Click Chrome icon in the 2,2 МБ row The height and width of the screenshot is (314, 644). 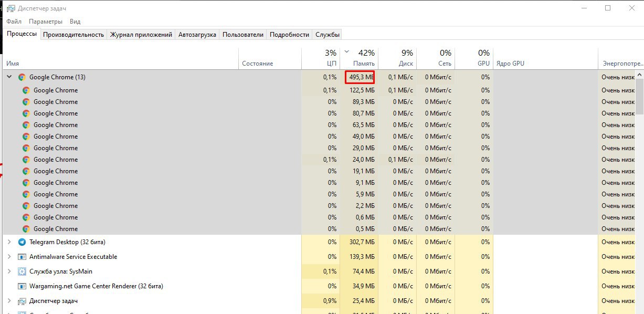pyautogui.click(x=26, y=206)
